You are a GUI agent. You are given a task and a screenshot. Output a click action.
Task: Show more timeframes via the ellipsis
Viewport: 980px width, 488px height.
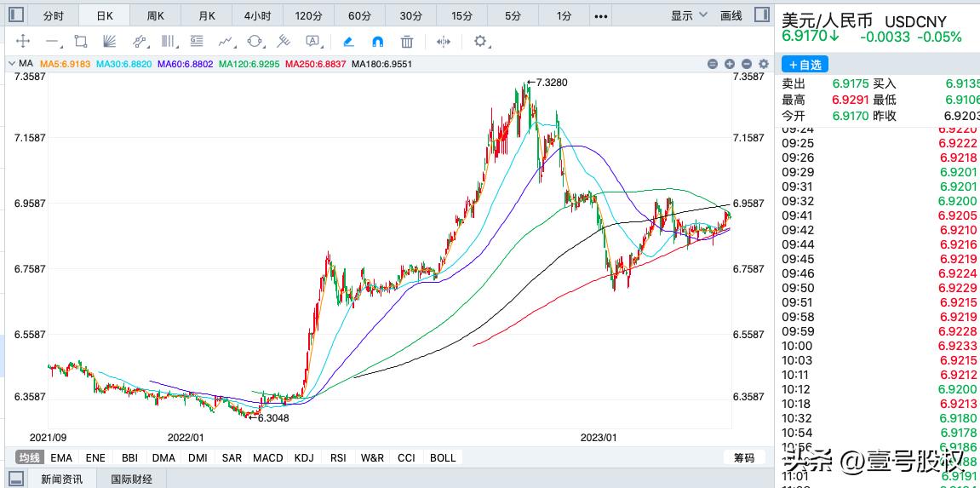[x=601, y=15]
